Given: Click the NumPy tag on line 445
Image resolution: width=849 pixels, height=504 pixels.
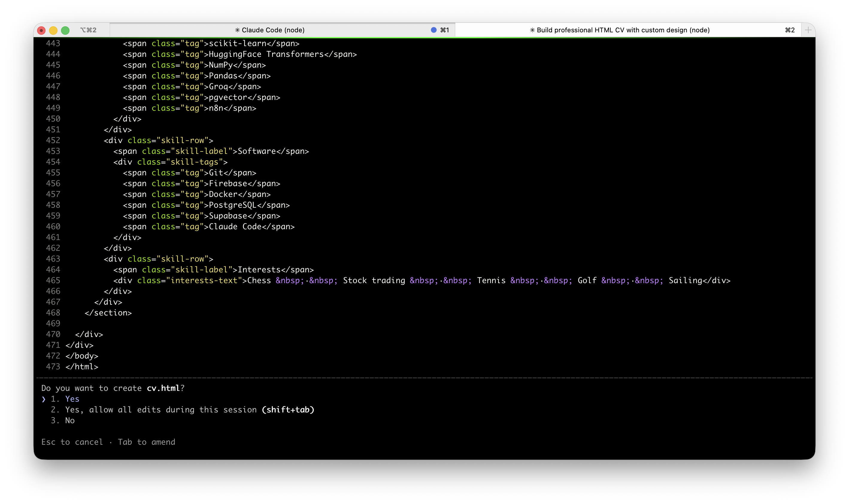Looking at the screenshot, I should [194, 65].
